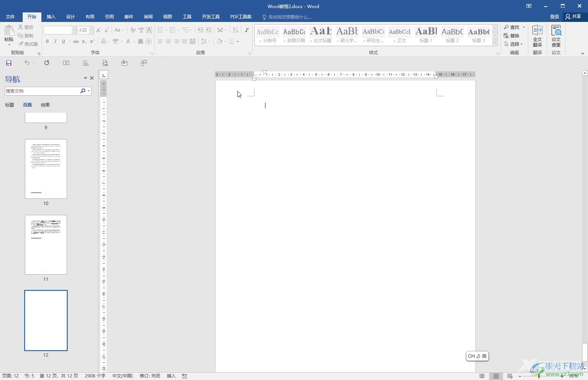Viewport: 588px width, 380px height.
Task: Toggle Underline formatting
Action: coord(63,41)
